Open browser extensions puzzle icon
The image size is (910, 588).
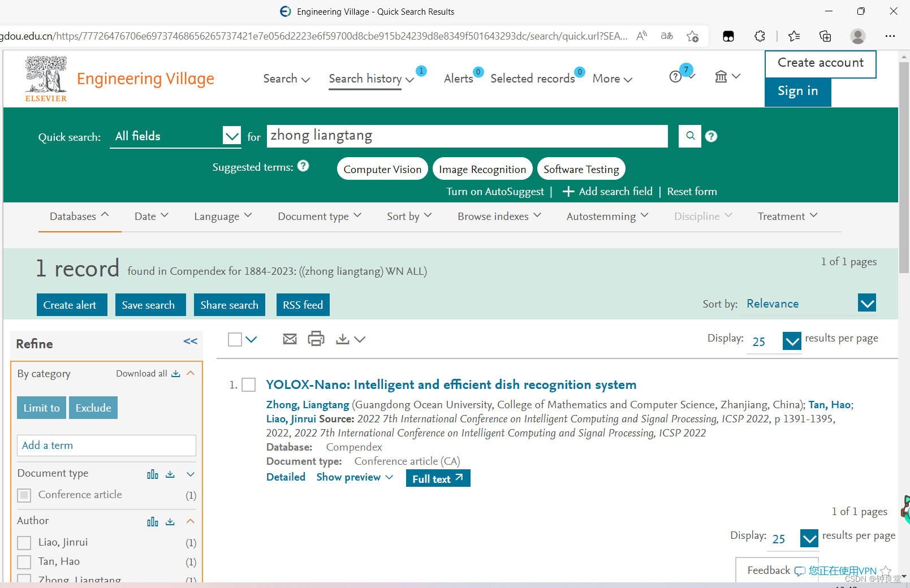(x=760, y=36)
